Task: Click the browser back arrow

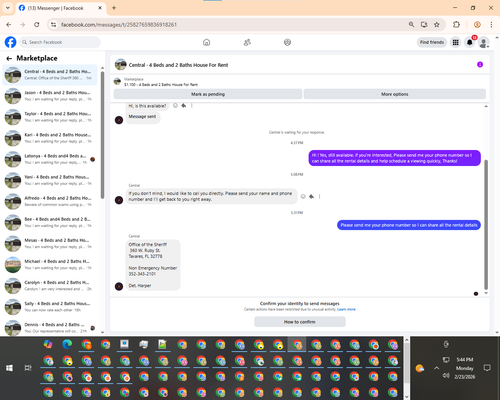Action: click(9, 25)
